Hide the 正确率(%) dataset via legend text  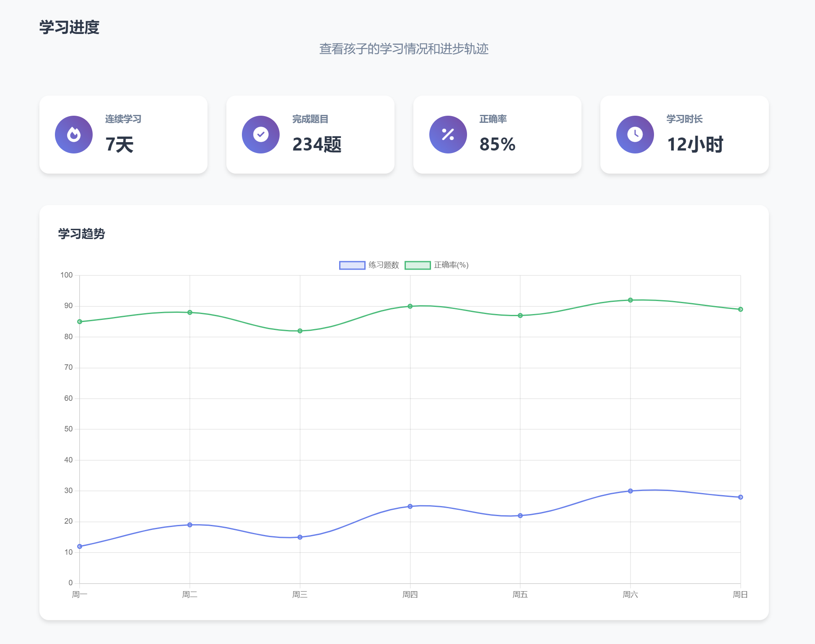(x=451, y=265)
